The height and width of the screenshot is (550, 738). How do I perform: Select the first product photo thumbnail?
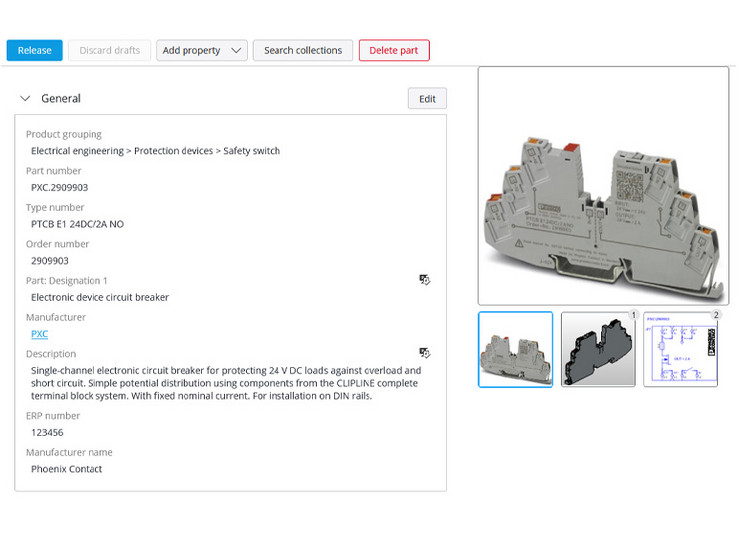[x=515, y=349]
